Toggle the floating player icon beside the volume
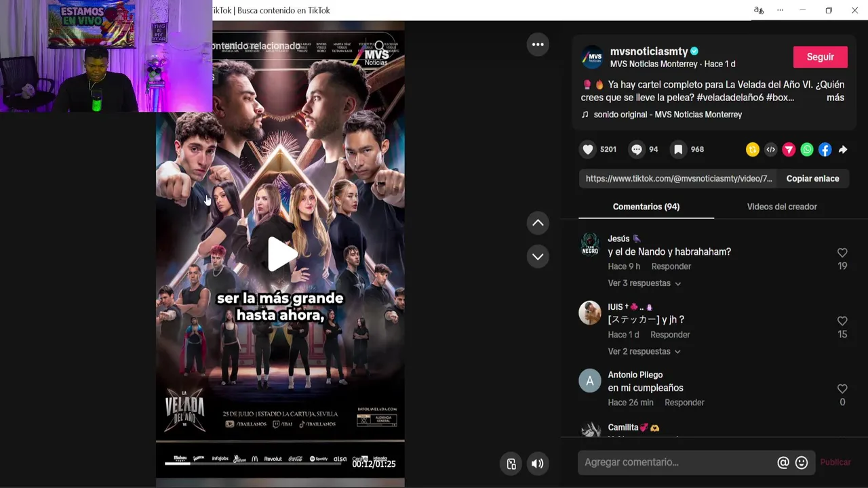This screenshot has width=868, height=488. (511, 464)
